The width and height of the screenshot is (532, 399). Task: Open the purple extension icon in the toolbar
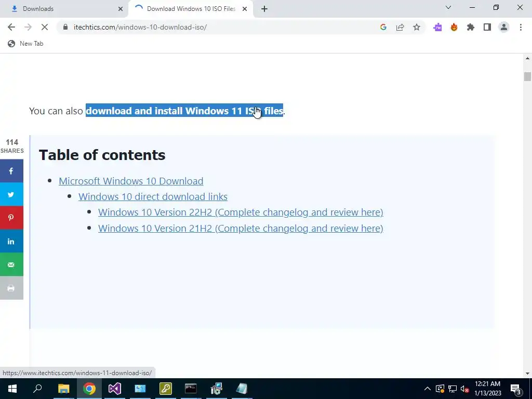[x=437, y=27]
